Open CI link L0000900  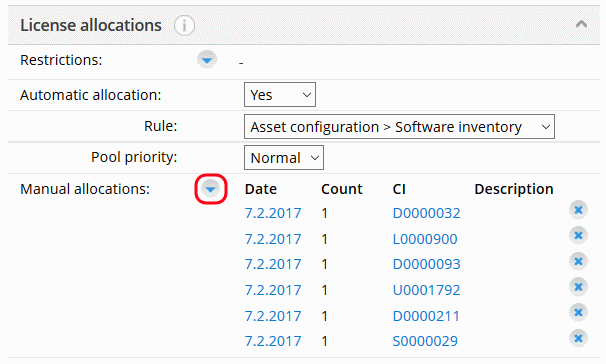click(425, 239)
